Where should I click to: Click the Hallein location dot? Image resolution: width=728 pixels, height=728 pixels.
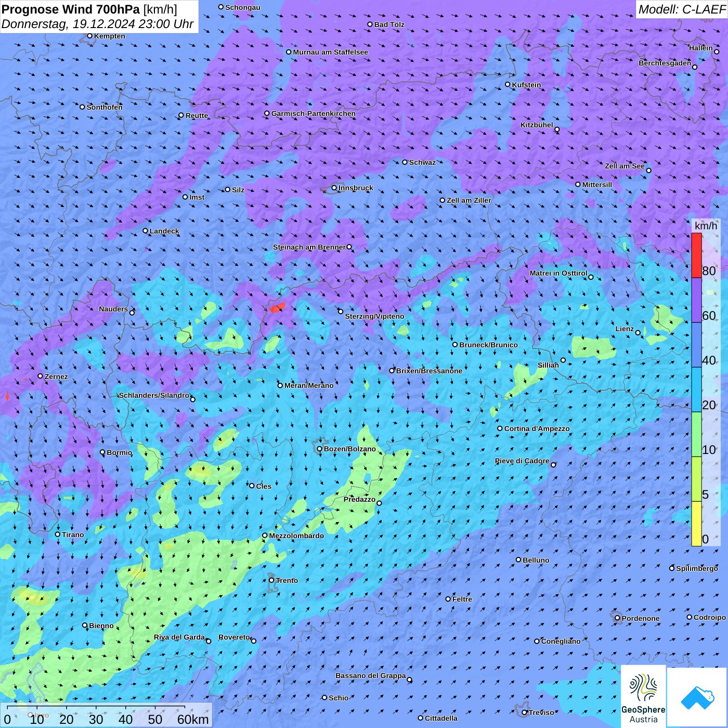[717, 51]
